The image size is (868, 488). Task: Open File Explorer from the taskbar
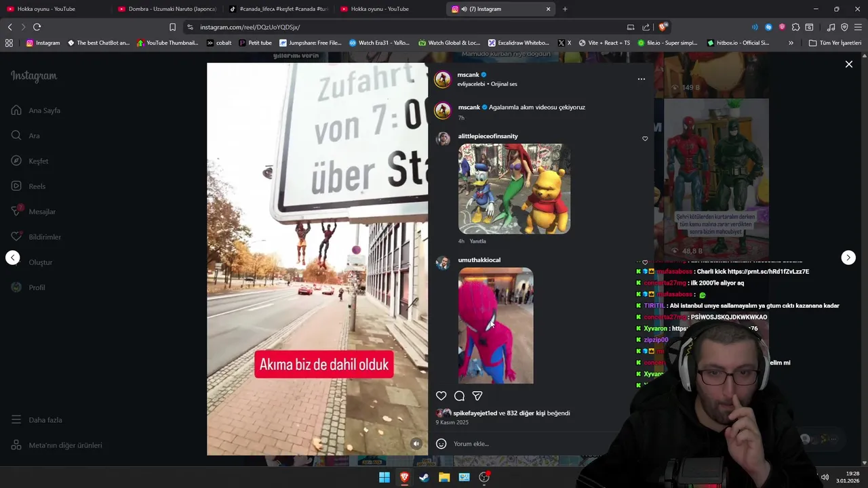(x=444, y=477)
